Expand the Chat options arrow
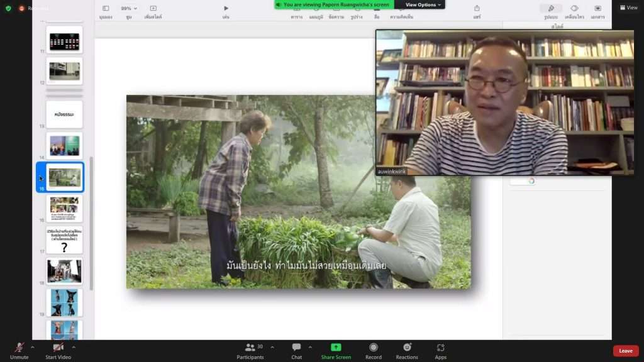 coord(310,347)
